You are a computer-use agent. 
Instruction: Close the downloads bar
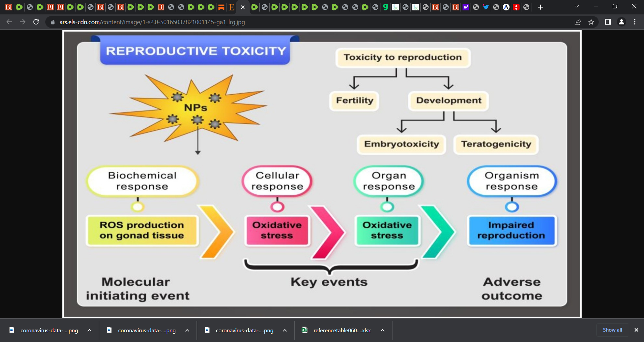636,330
